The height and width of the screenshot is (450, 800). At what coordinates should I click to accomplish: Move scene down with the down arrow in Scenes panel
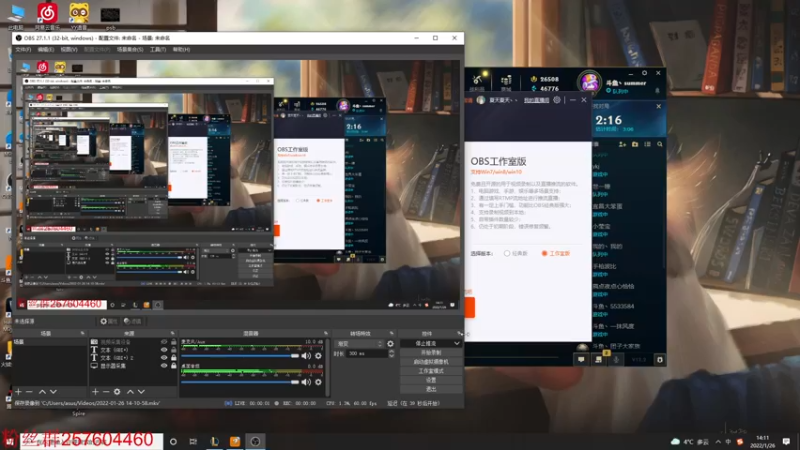(x=53, y=392)
